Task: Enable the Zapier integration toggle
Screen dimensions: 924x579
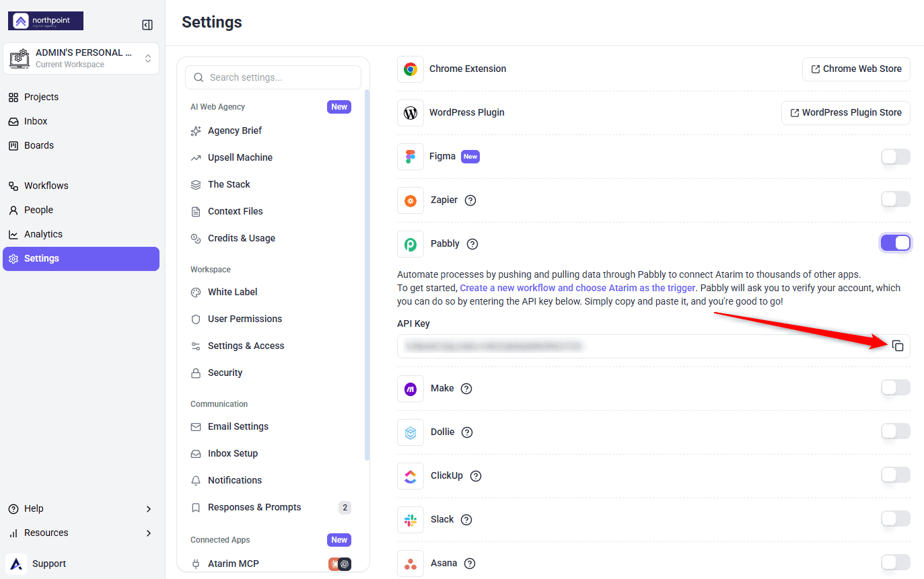Action: (x=896, y=200)
